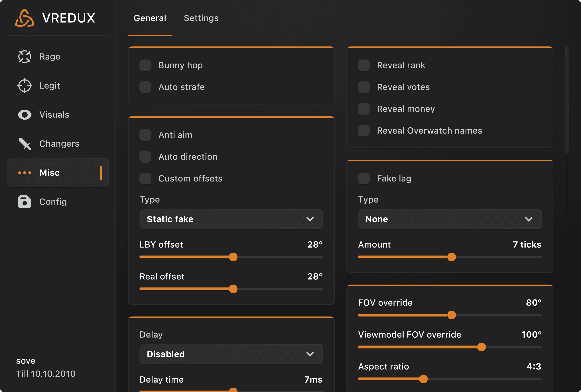Click the FOV override slider handle
The image size is (581, 392).
[452, 315]
